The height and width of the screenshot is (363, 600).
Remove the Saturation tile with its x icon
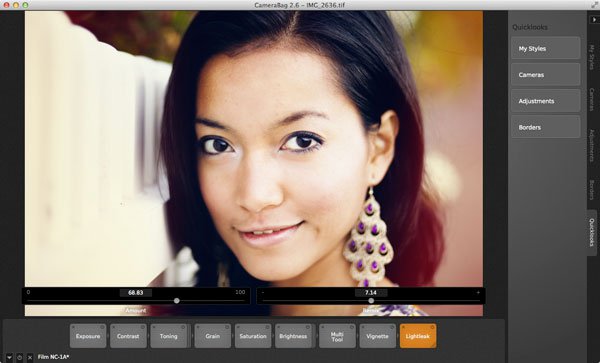tap(238, 327)
